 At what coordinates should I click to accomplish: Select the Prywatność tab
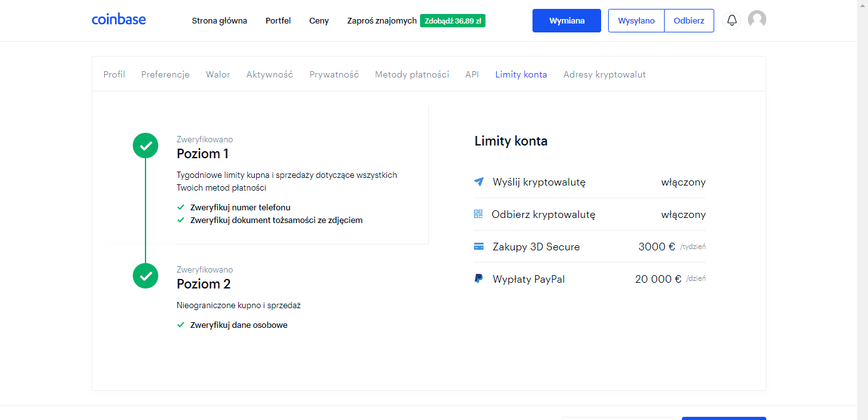[x=334, y=74]
